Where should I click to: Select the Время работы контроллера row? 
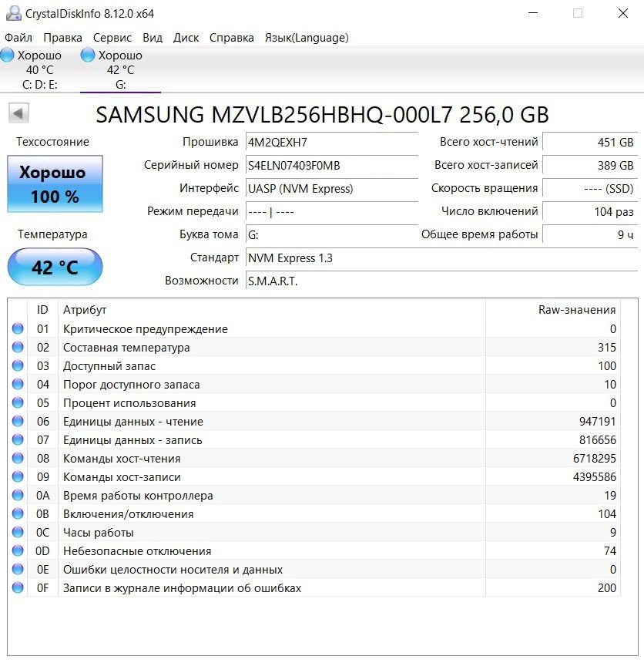click(x=314, y=495)
